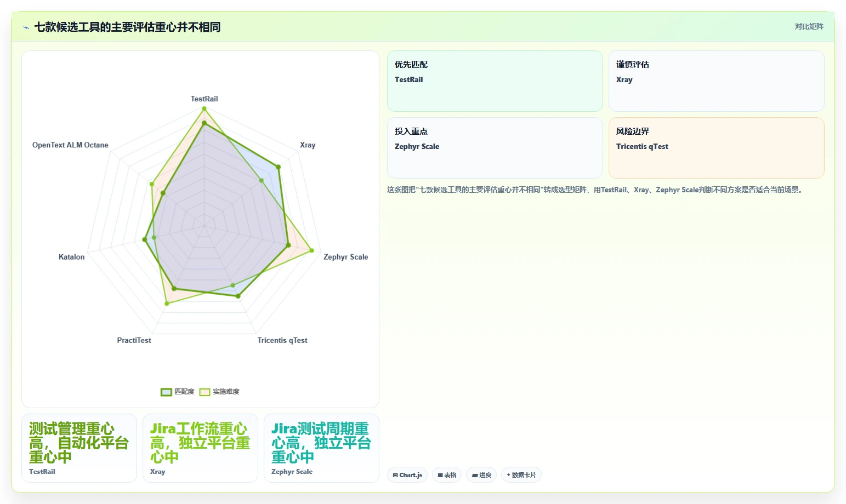
Task: Click the 实施难度 data point on Zephyr Scale axis
Action: (312, 250)
